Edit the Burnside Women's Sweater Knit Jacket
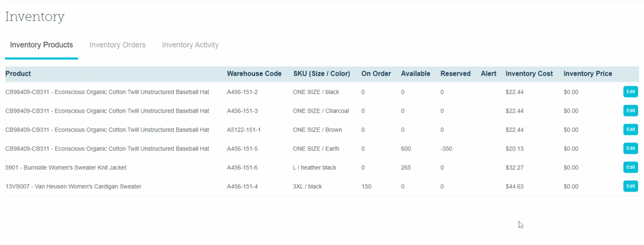Image resolution: width=644 pixels, height=245 pixels. [x=630, y=167]
